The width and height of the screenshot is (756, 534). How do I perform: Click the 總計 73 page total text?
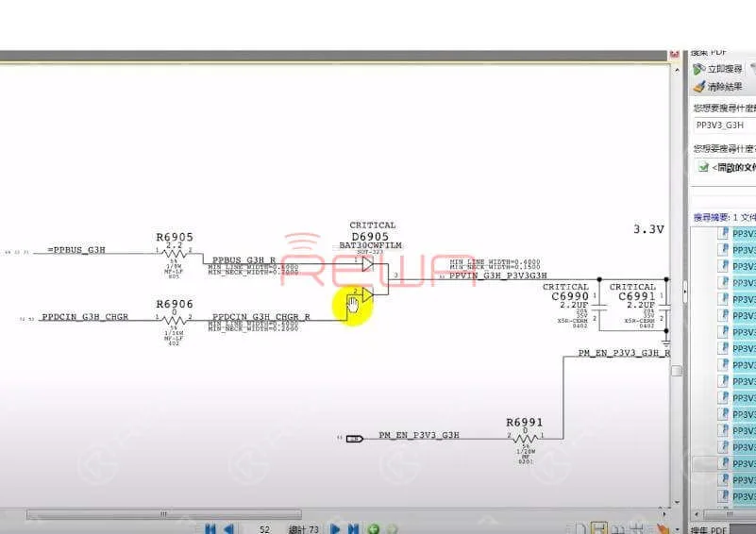pos(303,529)
